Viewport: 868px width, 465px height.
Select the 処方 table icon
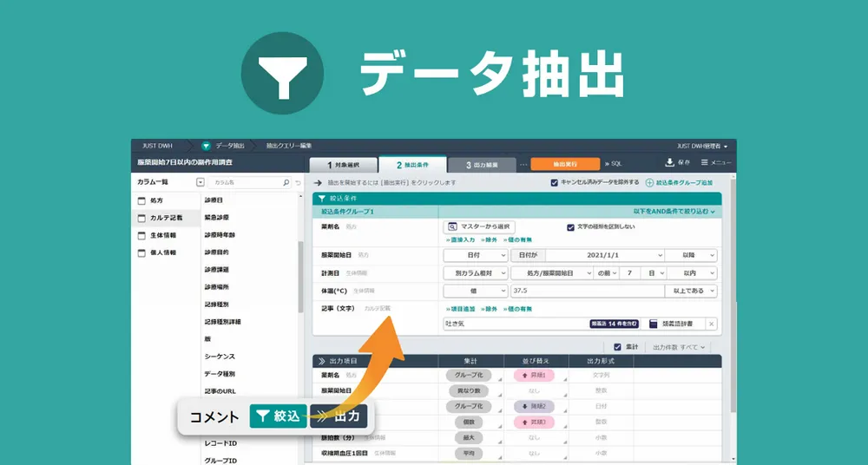[141, 201]
